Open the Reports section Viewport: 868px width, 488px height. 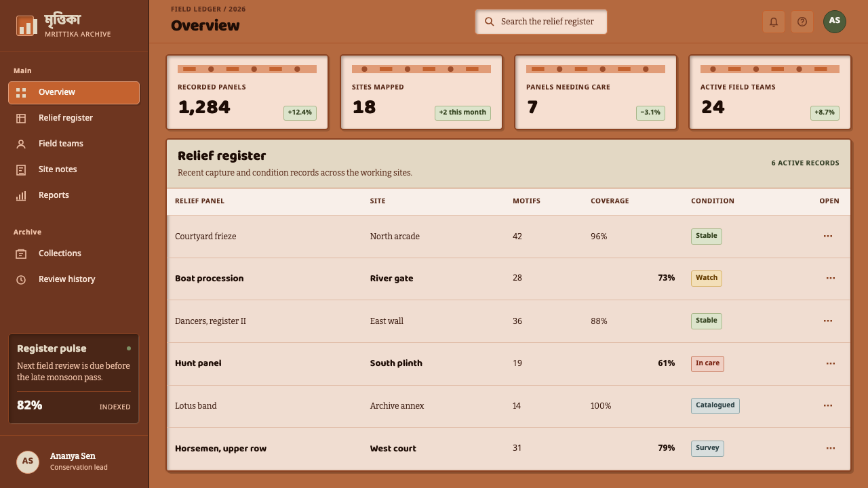tap(74, 196)
